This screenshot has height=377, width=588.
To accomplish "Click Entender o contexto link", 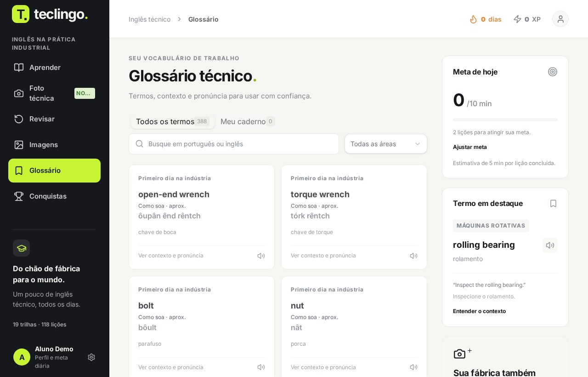I will (x=479, y=311).
